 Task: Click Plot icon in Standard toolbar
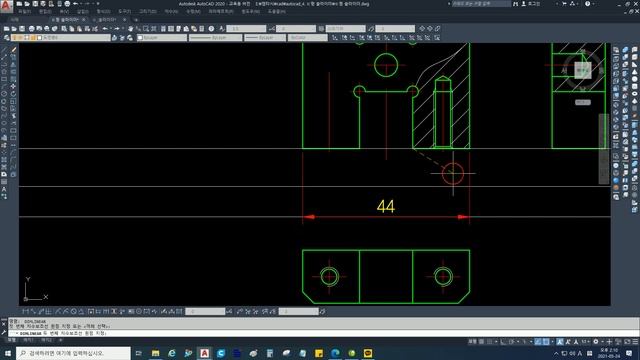click(x=31, y=29)
